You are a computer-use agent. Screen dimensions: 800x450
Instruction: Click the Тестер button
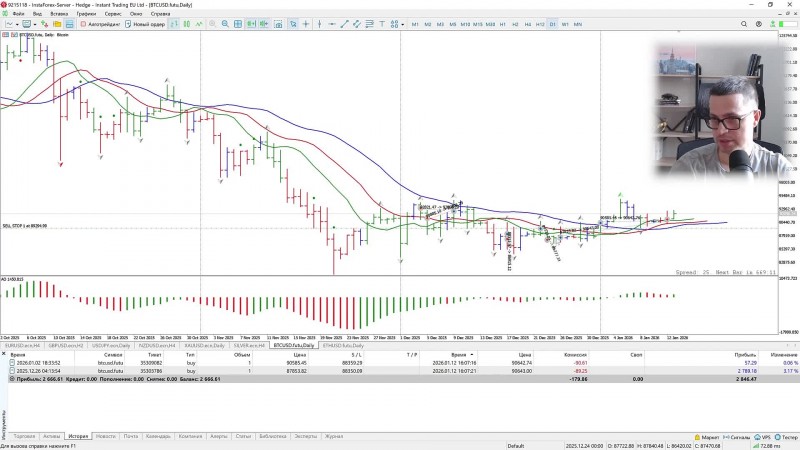coord(786,437)
